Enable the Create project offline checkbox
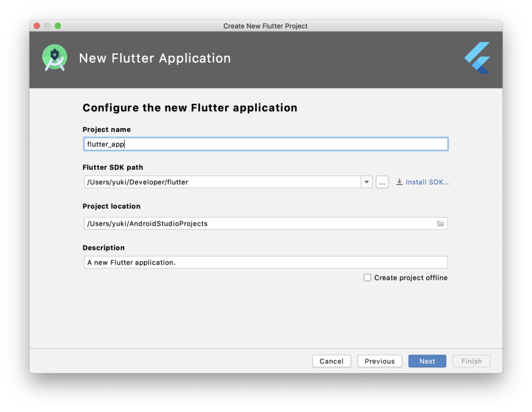The image size is (532, 412). point(367,278)
